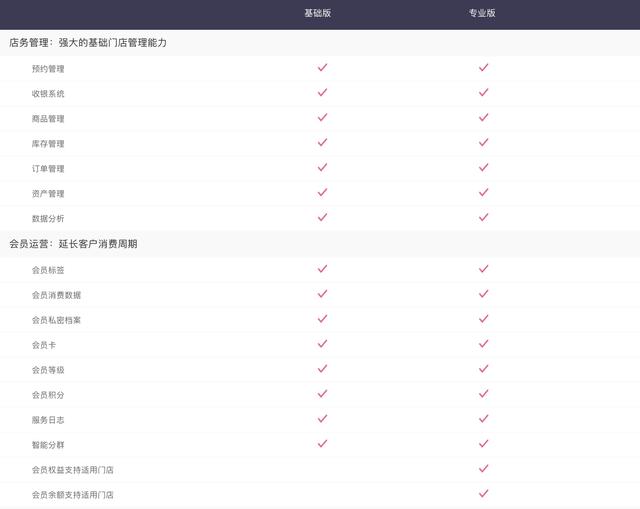Click 基础版 checkmark in 数据分析 row
Viewport: 640px width, 509px height.
(322, 217)
